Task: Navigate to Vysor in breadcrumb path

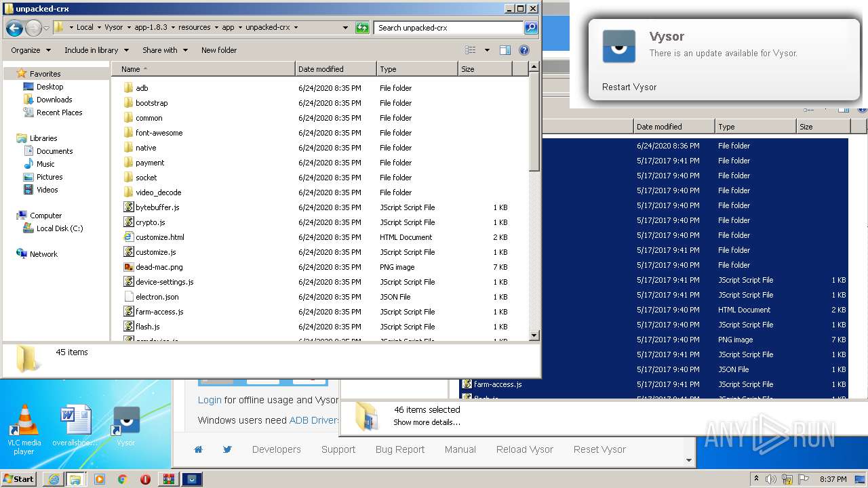Action: (x=114, y=28)
